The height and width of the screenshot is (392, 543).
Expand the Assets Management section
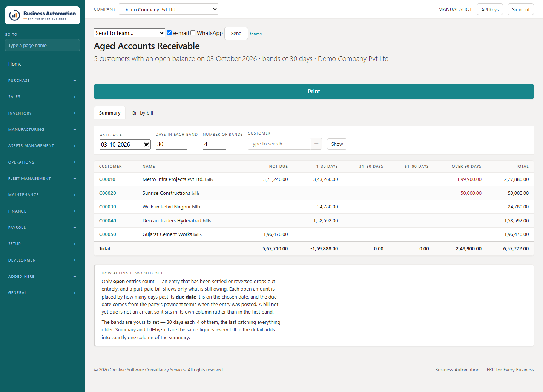[x=42, y=146]
